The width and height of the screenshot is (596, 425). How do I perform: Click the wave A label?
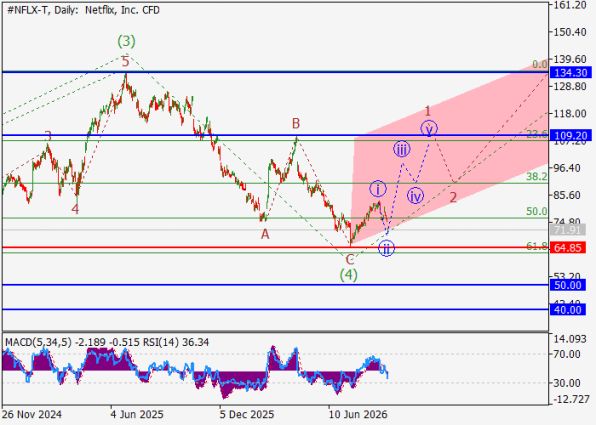tap(265, 234)
